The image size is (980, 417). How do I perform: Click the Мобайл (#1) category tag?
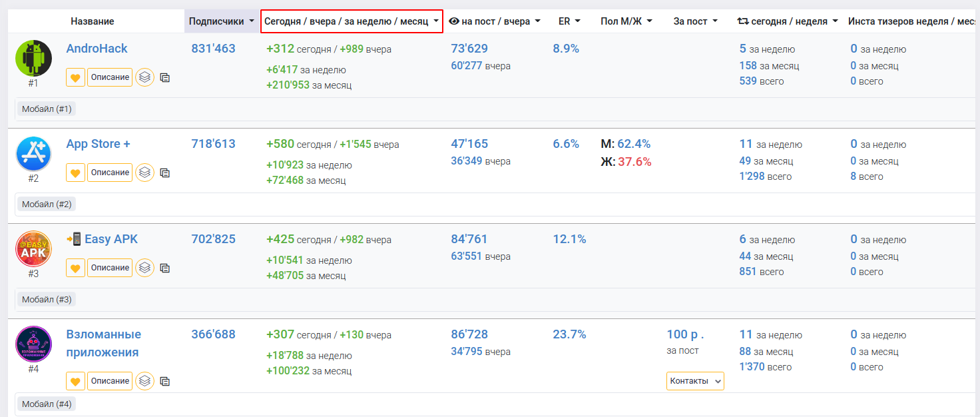[47, 109]
